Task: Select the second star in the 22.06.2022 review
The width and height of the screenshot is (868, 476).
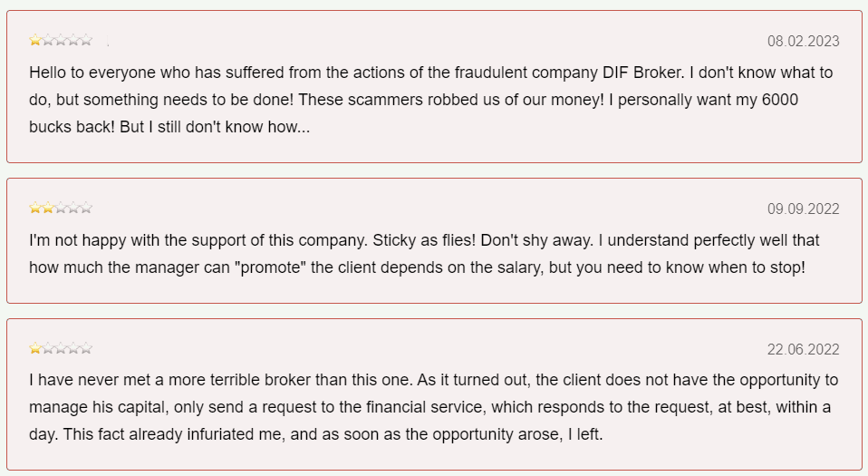Action: point(48,348)
